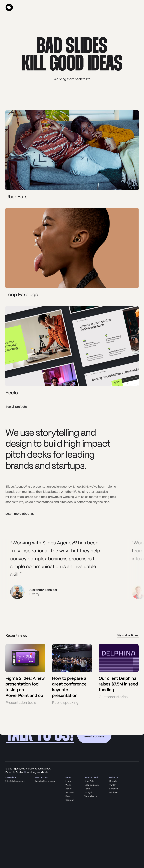The image size is (144, 868).
Task: Click View all work footer link
Action: [x=90, y=796]
